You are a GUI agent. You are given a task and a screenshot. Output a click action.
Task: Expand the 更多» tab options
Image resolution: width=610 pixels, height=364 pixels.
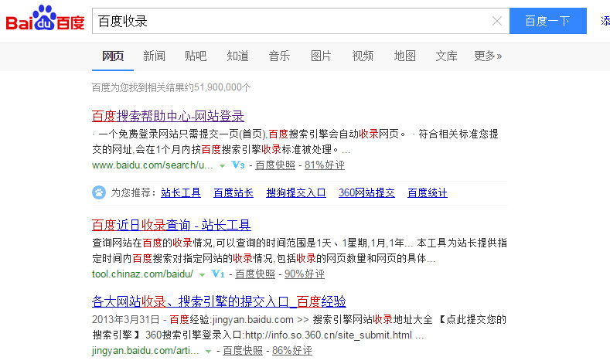[x=488, y=56]
